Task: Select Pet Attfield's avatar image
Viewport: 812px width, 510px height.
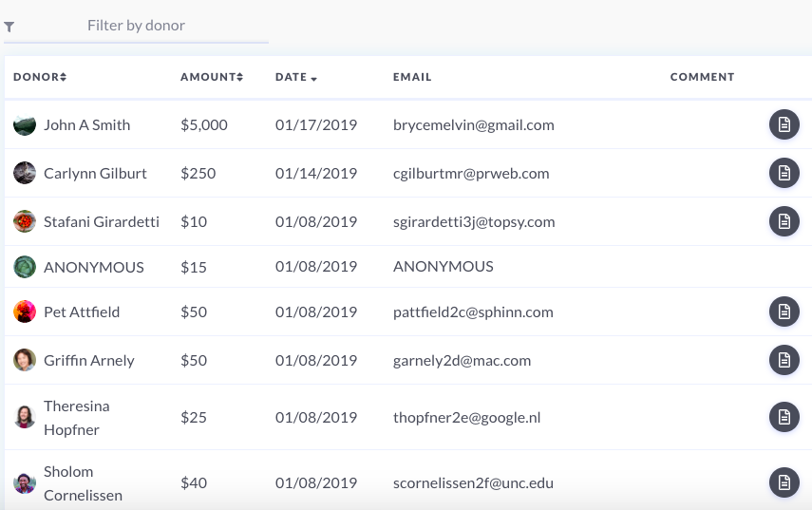Action: tap(25, 312)
